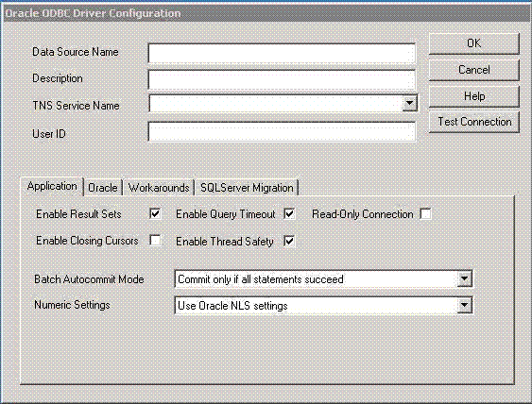The image size is (532, 404).
Task: Toggle the Enable Query Timeout checkbox
Action: point(289,214)
